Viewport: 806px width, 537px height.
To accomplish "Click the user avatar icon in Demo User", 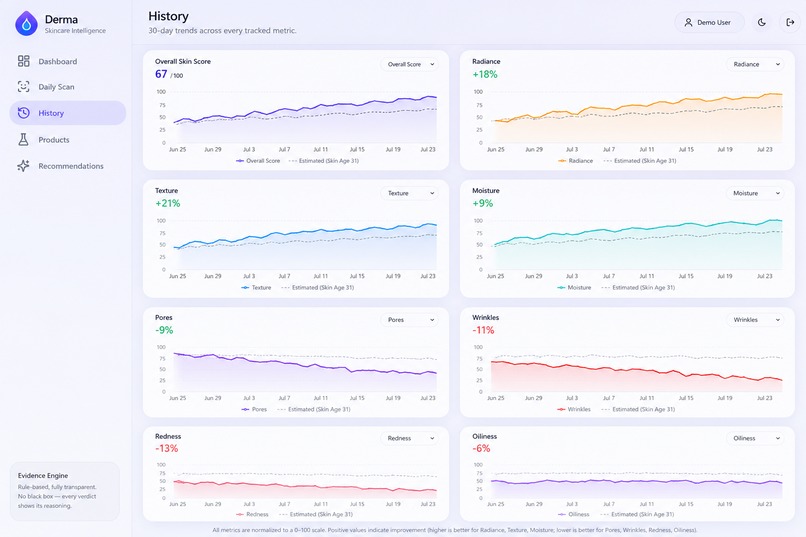I will tap(688, 23).
